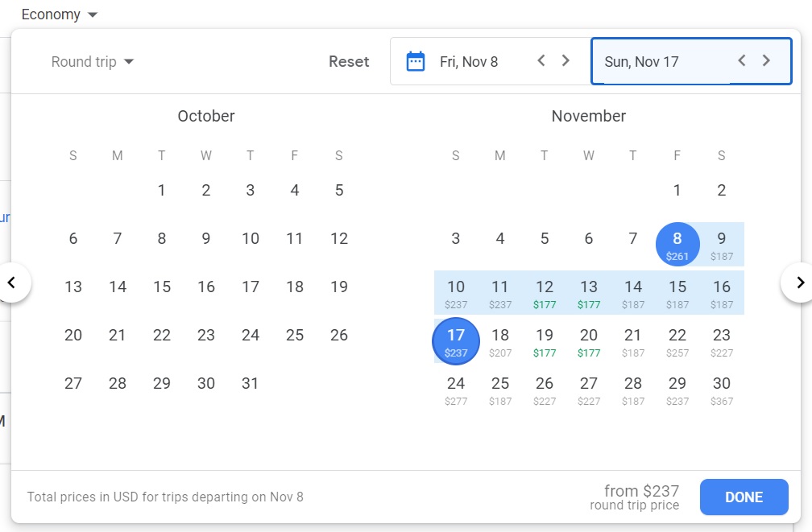Select November 24 priced at $277
812x532 pixels.
click(456, 390)
